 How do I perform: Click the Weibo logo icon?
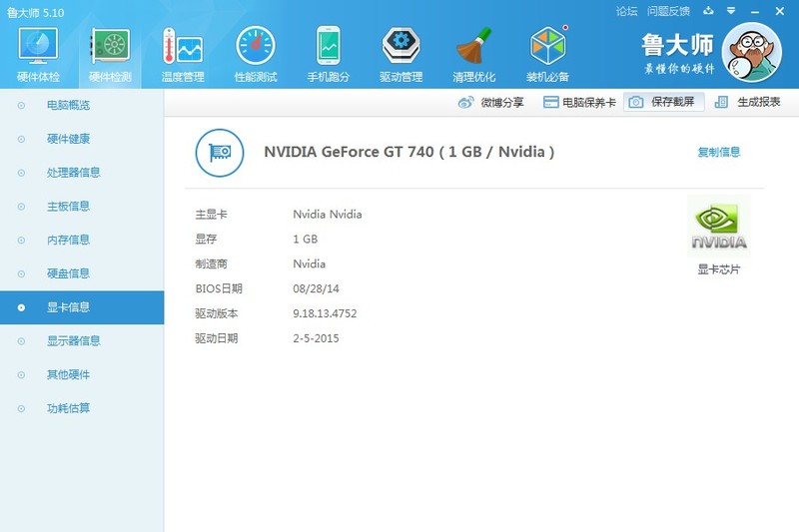pos(465,103)
